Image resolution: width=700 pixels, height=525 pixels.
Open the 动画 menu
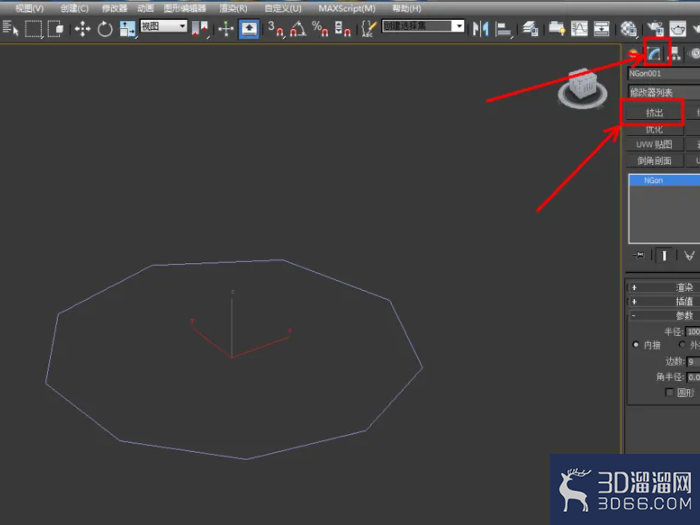click(x=146, y=8)
